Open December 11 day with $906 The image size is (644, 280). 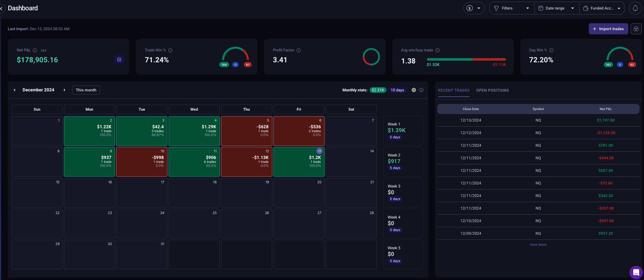(194, 162)
